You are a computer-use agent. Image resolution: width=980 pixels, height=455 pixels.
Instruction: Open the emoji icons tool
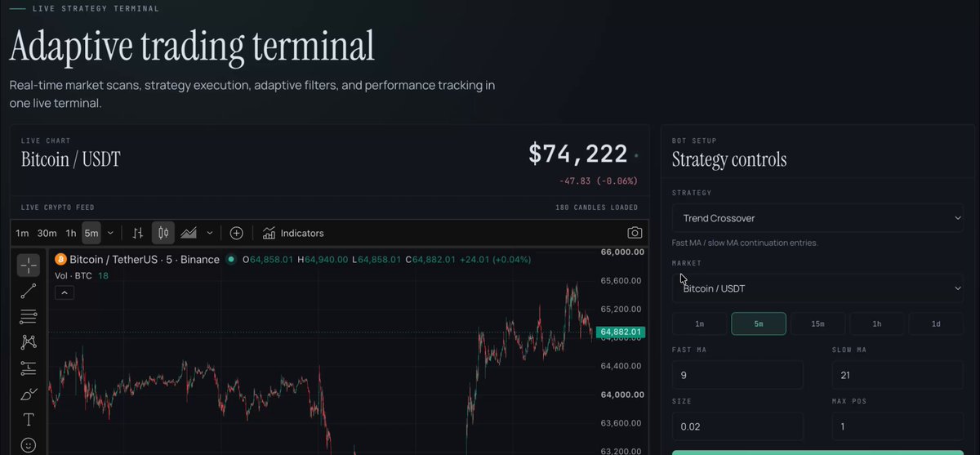coord(29,445)
